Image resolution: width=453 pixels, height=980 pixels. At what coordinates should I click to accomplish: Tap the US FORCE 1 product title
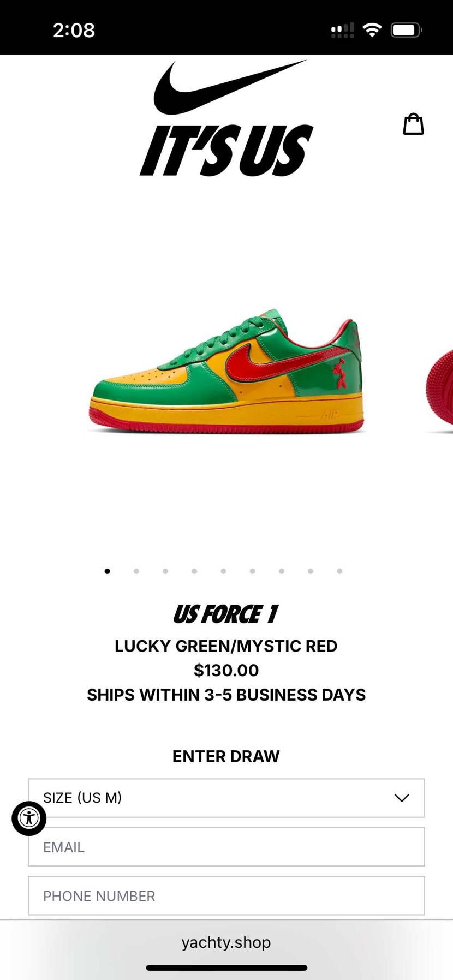pyautogui.click(x=226, y=614)
